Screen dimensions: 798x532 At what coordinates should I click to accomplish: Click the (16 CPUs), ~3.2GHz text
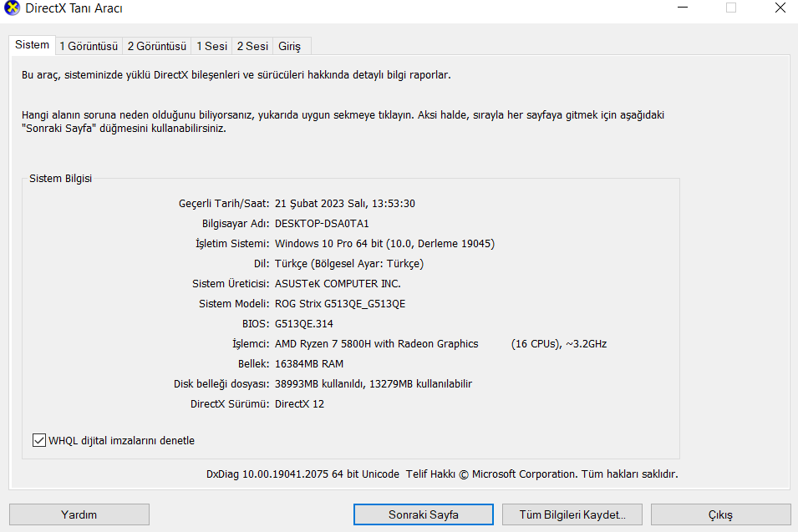559,344
